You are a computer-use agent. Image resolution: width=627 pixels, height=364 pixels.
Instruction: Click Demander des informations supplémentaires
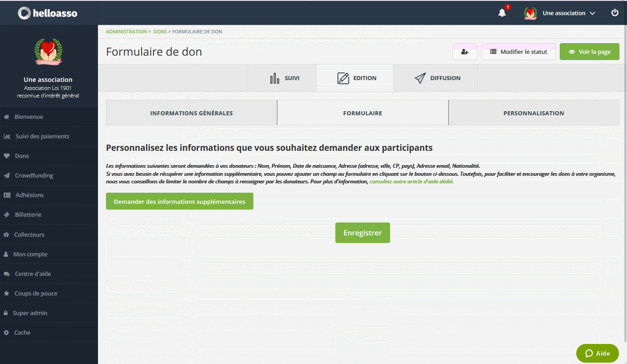(179, 201)
